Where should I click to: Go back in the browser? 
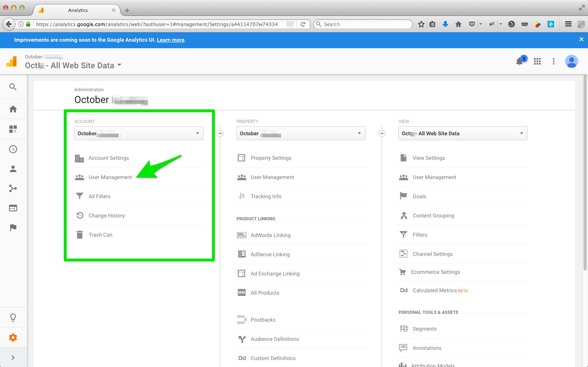click(x=9, y=24)
